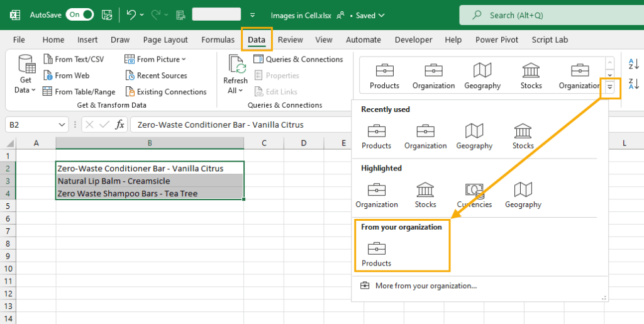Screen dimensions: 644x324
Task: Select cell Natural Lip Balm - Creamsicle
Action: [x=150, y=181]
